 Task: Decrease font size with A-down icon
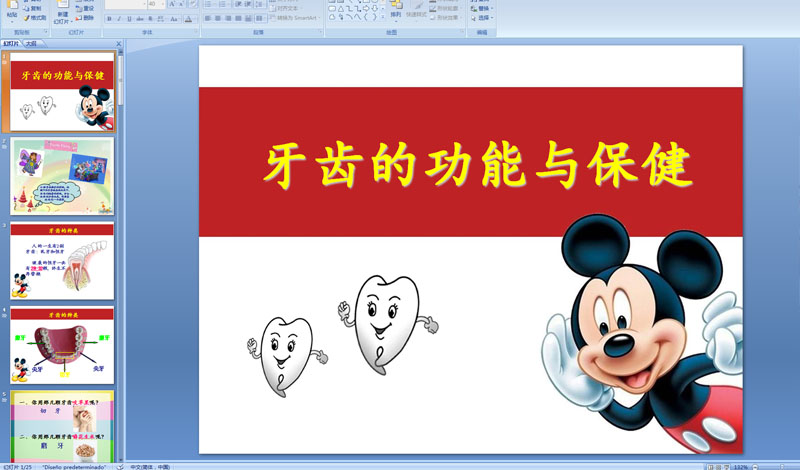pyautogui.click(x=182, y=4)
